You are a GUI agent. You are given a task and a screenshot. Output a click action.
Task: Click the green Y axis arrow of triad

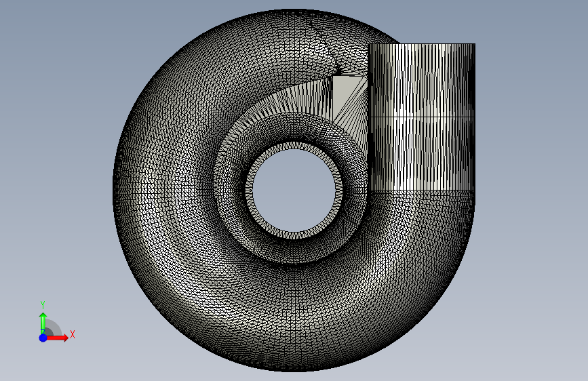tap(43, 323)
